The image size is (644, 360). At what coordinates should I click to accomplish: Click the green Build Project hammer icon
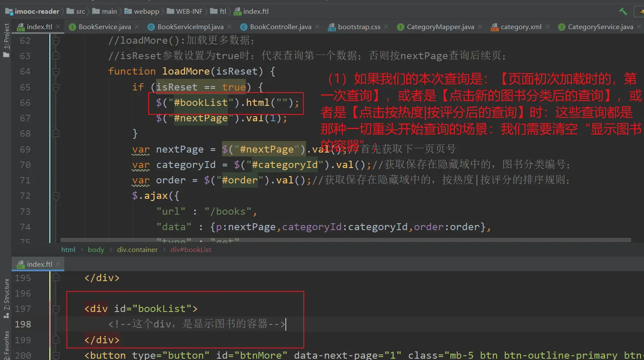623,12
